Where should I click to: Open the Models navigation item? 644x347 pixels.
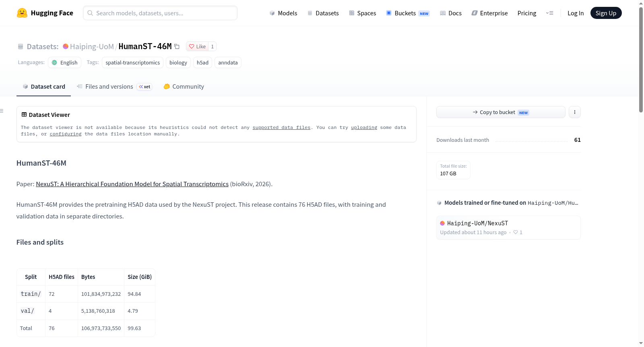click(283, 13)
